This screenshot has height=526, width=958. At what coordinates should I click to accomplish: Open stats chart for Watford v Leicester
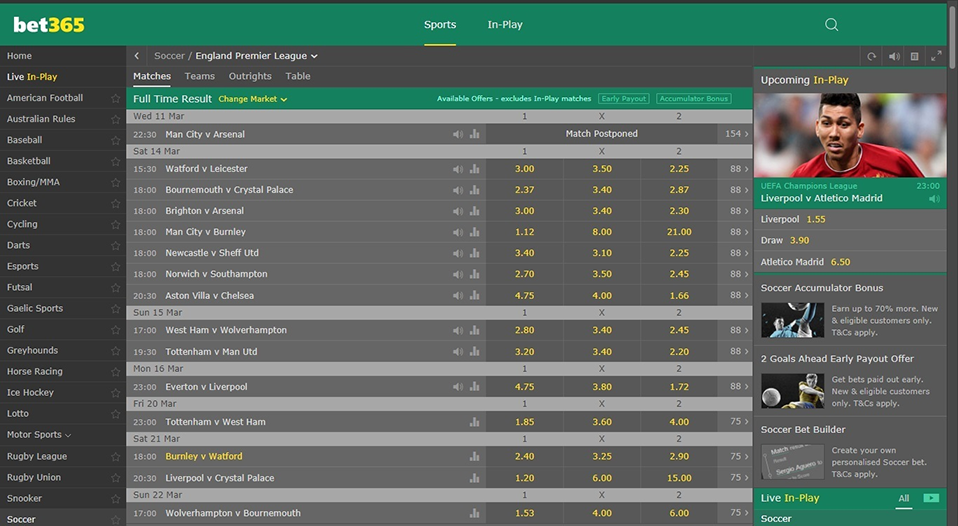474,169
